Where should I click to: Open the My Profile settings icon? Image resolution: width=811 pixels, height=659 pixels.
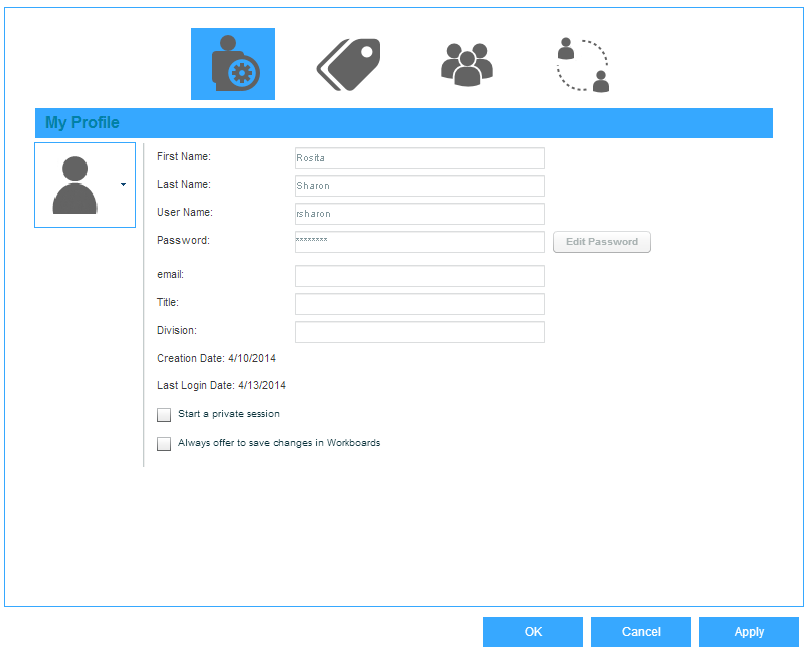233,64
